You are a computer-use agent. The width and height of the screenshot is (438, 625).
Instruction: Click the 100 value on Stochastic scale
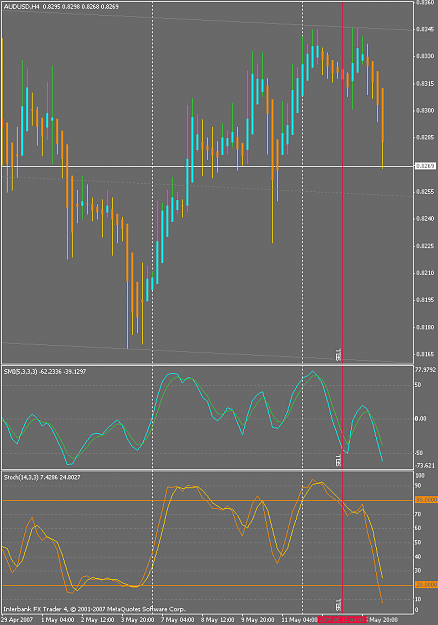(x=420, y=476)
